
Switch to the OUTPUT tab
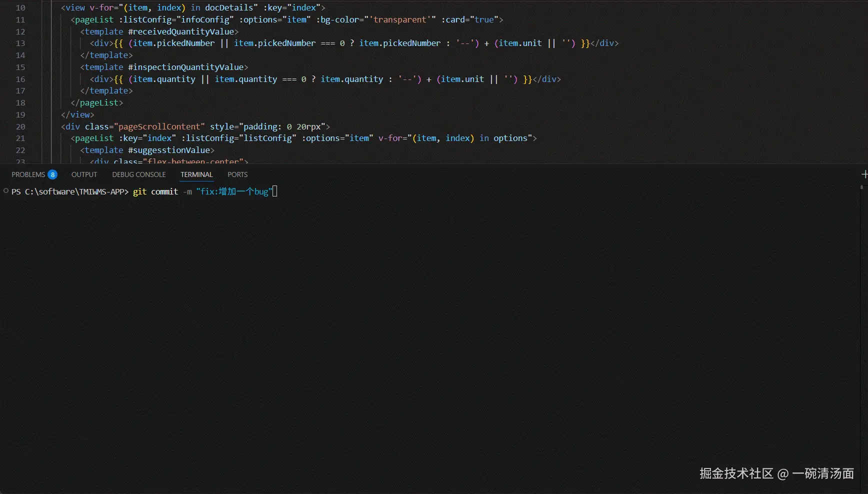click(83, 174)
